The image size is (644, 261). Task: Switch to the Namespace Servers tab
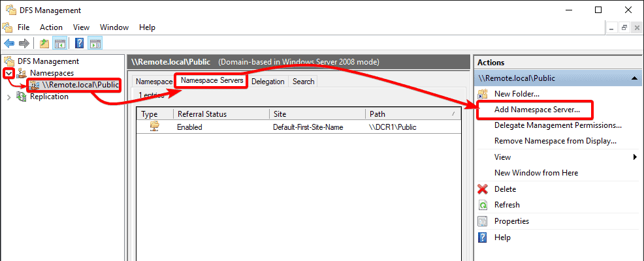[x=212, y=80]
